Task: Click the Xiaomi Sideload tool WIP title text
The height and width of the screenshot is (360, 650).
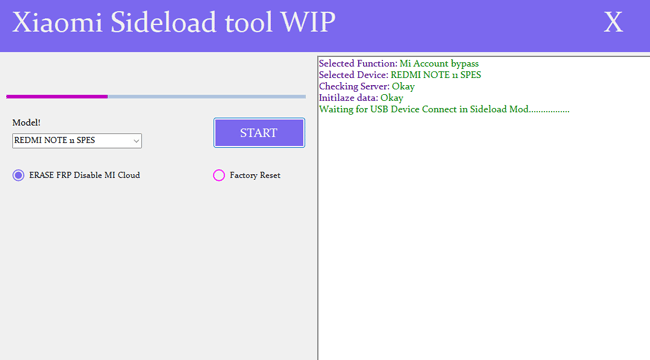Action: tap(174, 22)
